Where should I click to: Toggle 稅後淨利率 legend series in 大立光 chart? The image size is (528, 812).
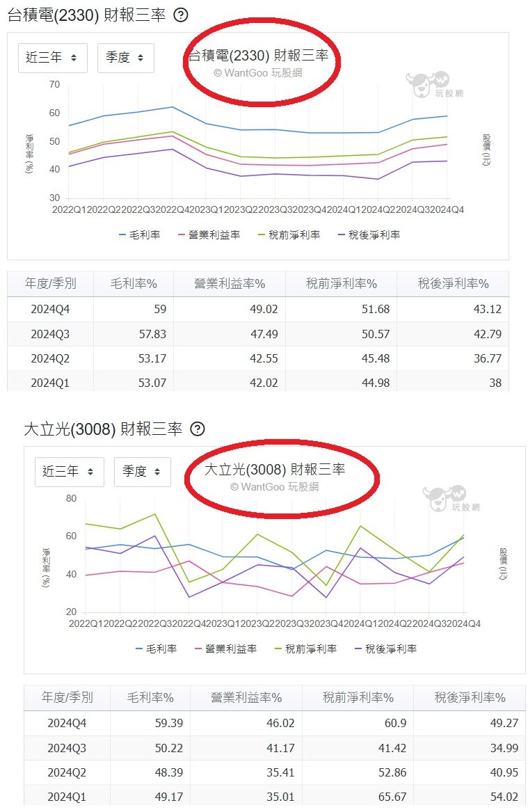pyautogui.click(x=385, y=648)
